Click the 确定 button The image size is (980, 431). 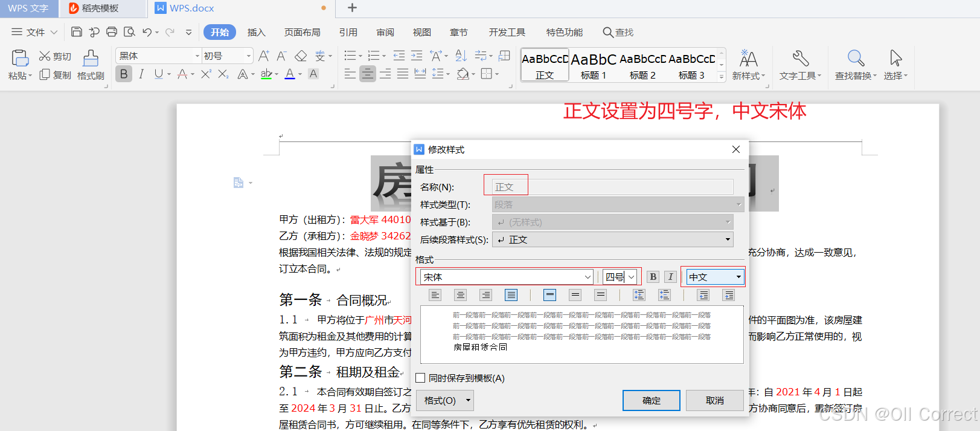(x=652, y=400)
